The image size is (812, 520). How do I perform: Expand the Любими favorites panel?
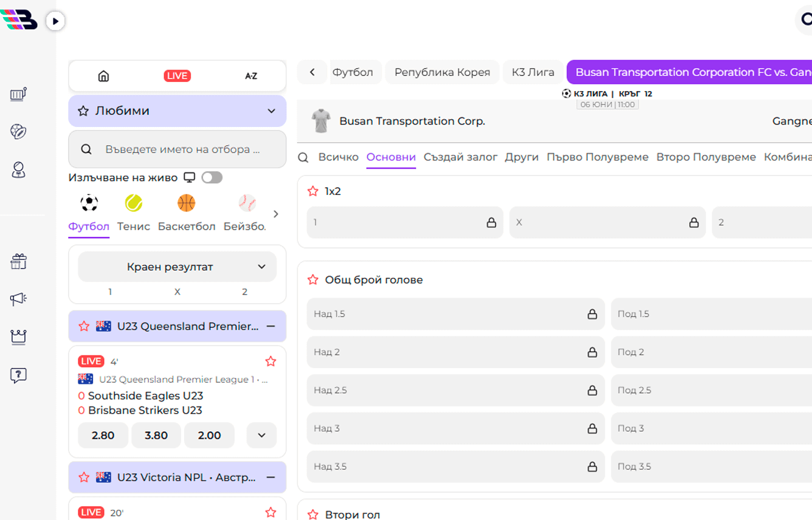[177, 111]
